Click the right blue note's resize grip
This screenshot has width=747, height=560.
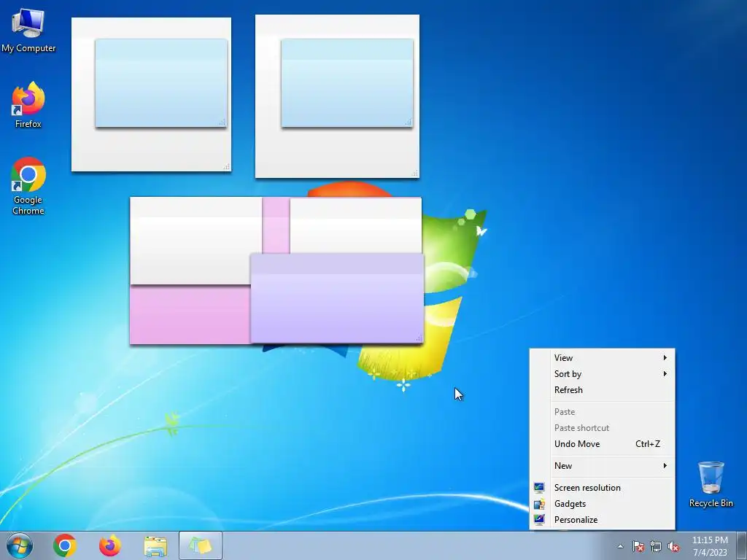point(408,122)
